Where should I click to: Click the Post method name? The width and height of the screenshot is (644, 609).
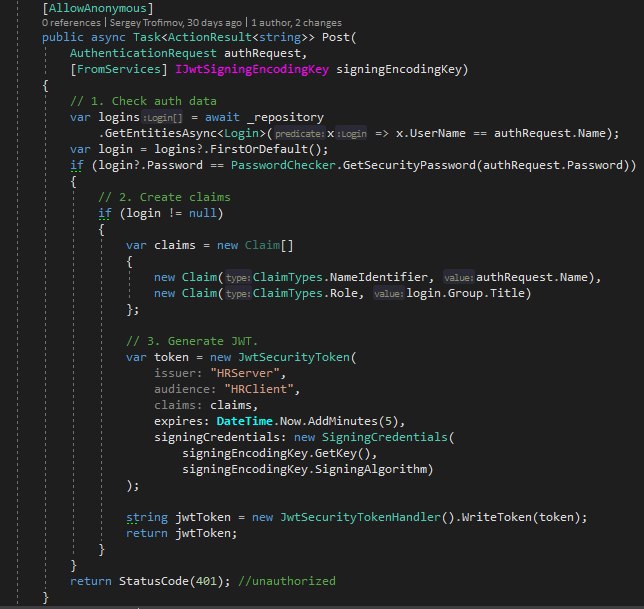click(336, 37)
